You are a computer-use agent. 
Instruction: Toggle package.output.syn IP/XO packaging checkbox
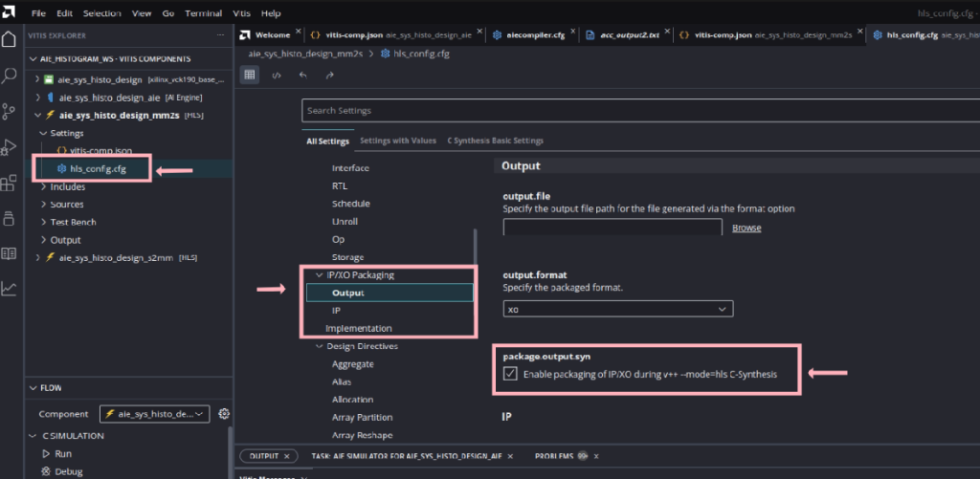(x=511, y=374)
